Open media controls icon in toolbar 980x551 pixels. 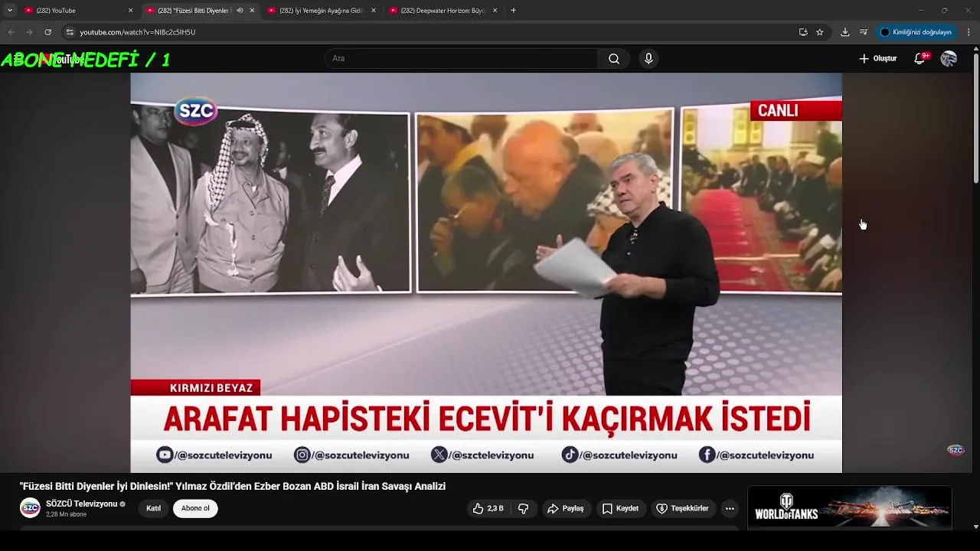coord(864,32)
